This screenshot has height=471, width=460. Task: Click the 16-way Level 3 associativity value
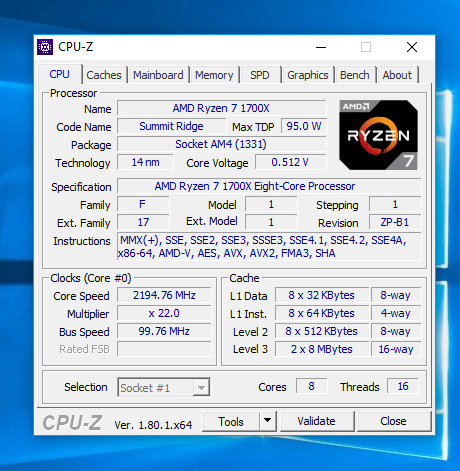pos(396,349)
